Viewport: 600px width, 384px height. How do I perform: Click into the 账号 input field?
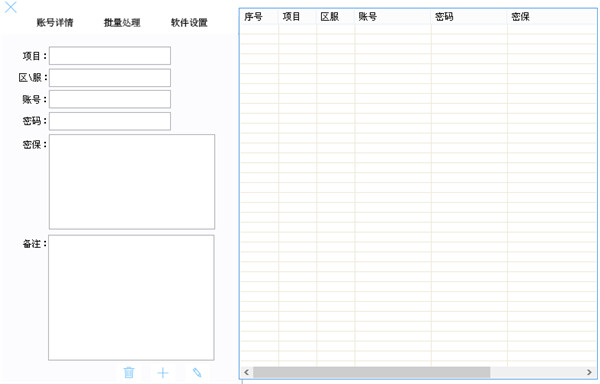110,99
